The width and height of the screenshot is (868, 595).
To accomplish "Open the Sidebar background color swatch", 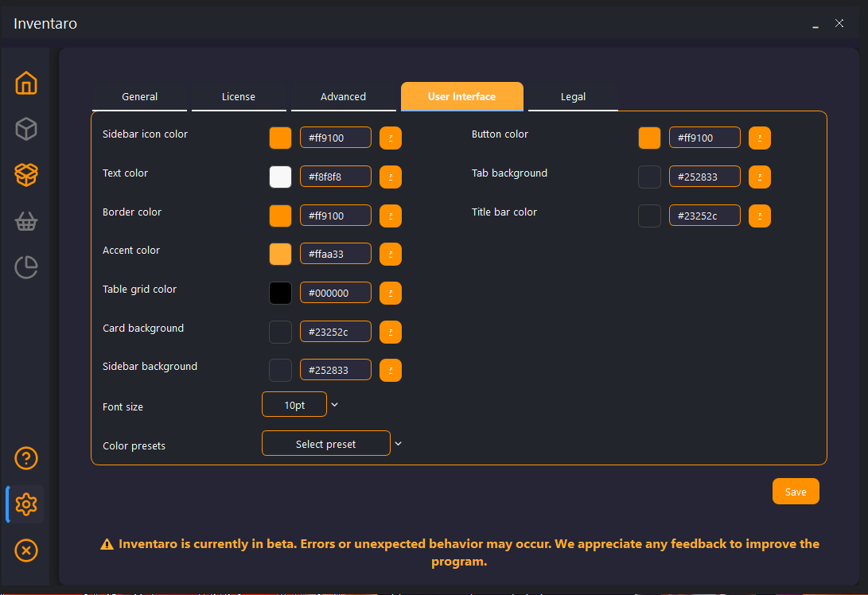I will [x=280, y=370].
